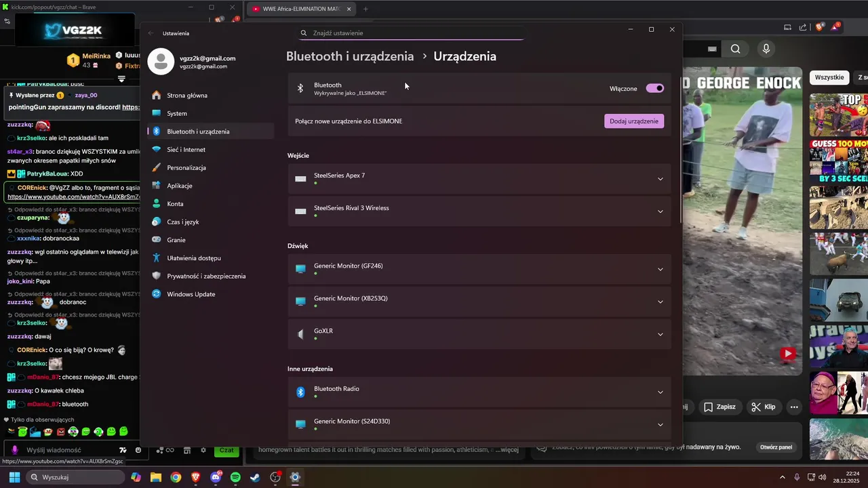Open the three-dot more actions menu
This screenshot has height=488, width=868.
click(794, 407)
